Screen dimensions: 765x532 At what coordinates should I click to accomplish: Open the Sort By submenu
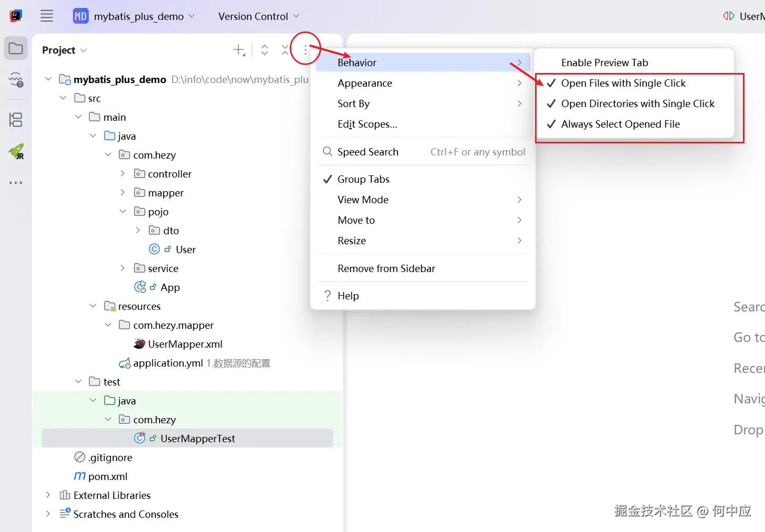[x=423, y=103]
